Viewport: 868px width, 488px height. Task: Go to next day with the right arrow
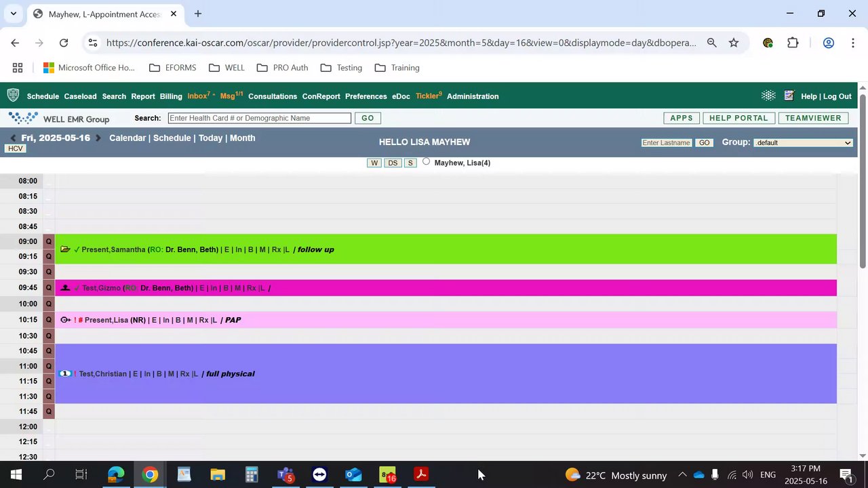(x=99, y=138)
